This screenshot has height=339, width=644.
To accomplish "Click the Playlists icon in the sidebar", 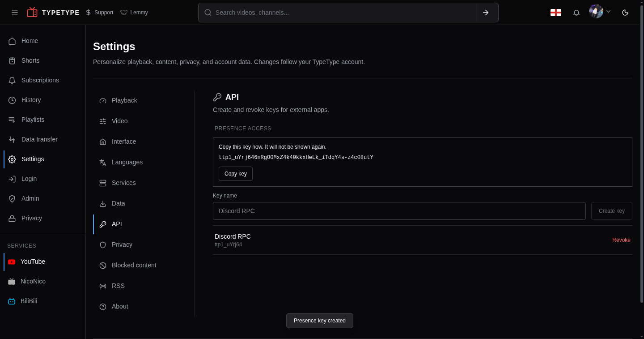I will point(12,120).
